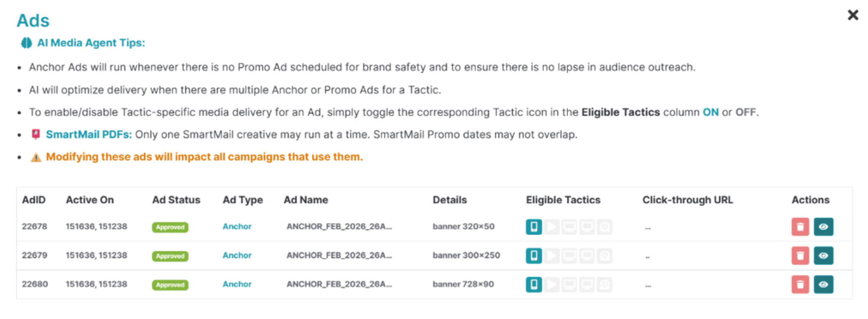
Task: Enable the SmartMail tactic for ad 22679
Action: tap(605, 256)
